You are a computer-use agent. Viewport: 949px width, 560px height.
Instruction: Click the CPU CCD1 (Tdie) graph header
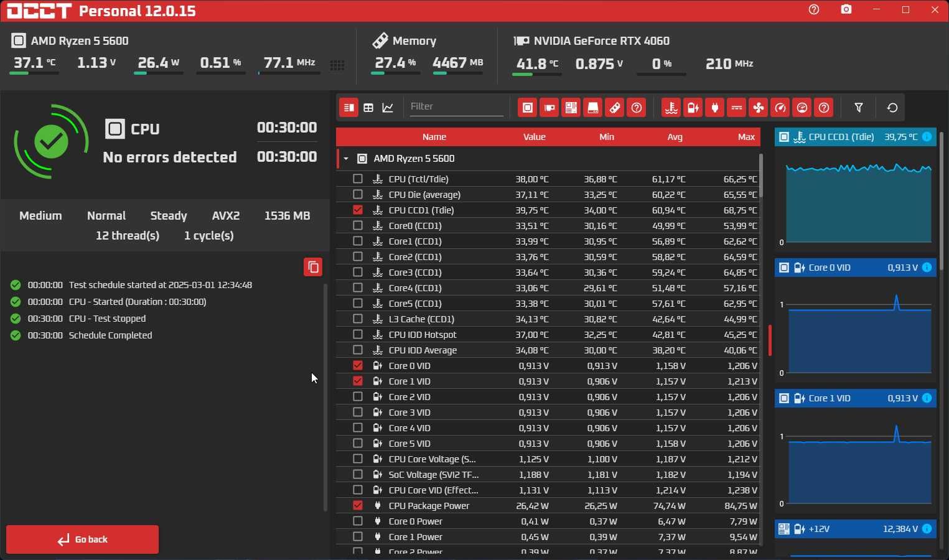(x=856, y=137)
